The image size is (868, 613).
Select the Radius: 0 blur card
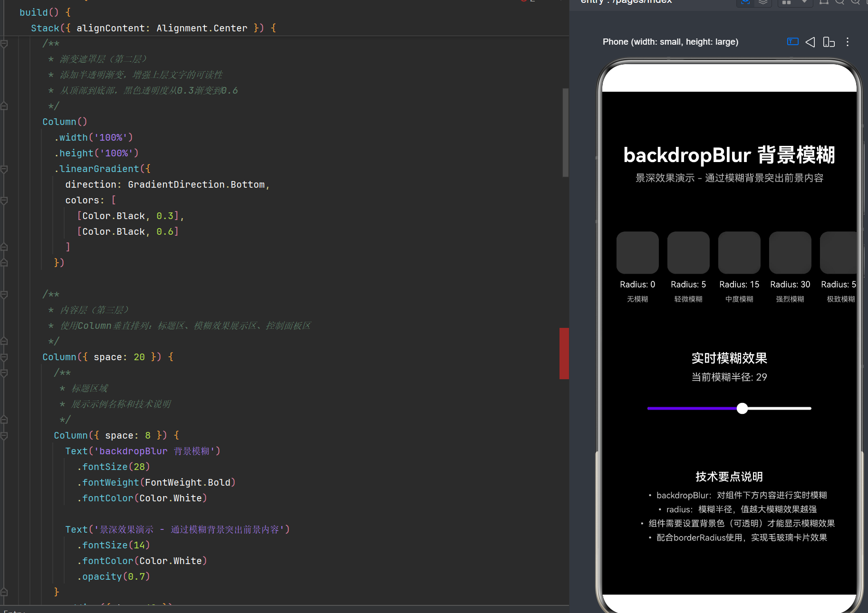(637, 253)
